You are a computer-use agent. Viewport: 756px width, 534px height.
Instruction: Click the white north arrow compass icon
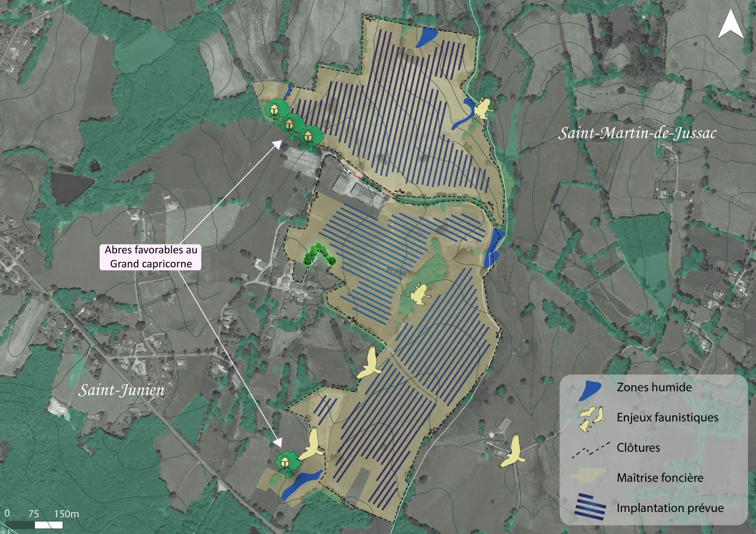[x=731, y=25]
